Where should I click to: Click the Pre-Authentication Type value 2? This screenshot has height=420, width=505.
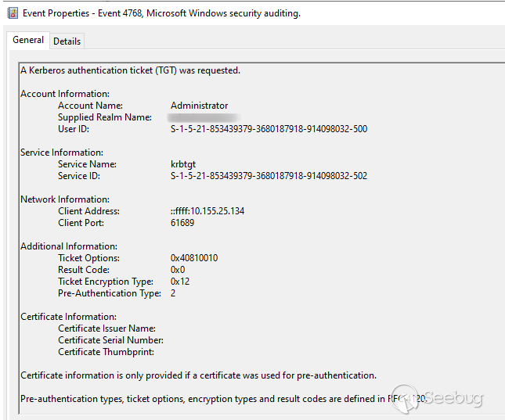pos(173,293)
